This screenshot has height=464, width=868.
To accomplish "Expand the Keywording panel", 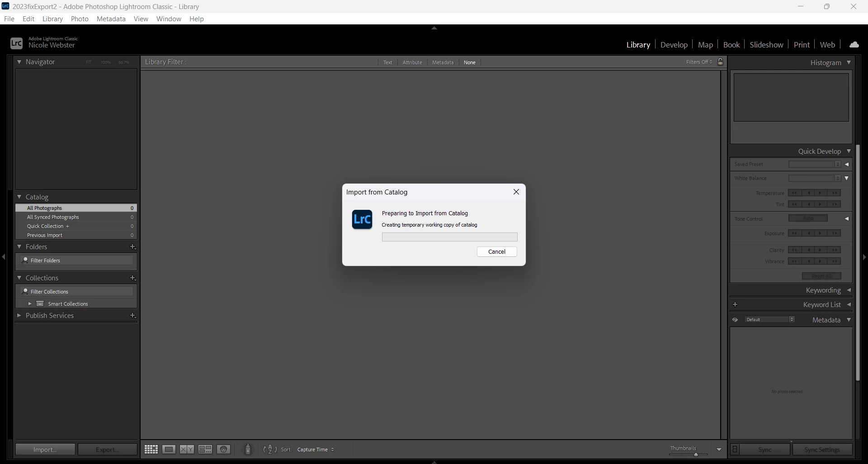I will (849, 290).
